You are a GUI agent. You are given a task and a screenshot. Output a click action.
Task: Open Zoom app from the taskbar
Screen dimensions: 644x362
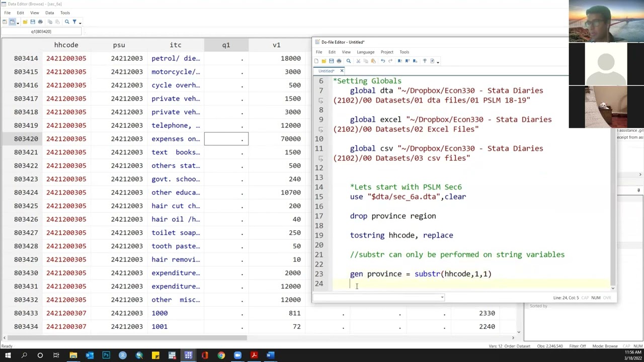pos(237,355)
